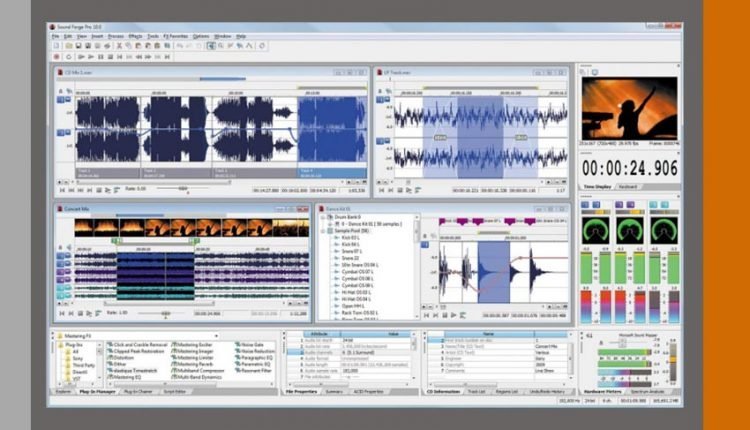The width and height of the screenshot is (750, 430).
Task: Select the Noise Gate plug-in
Action: coord(252,343)
